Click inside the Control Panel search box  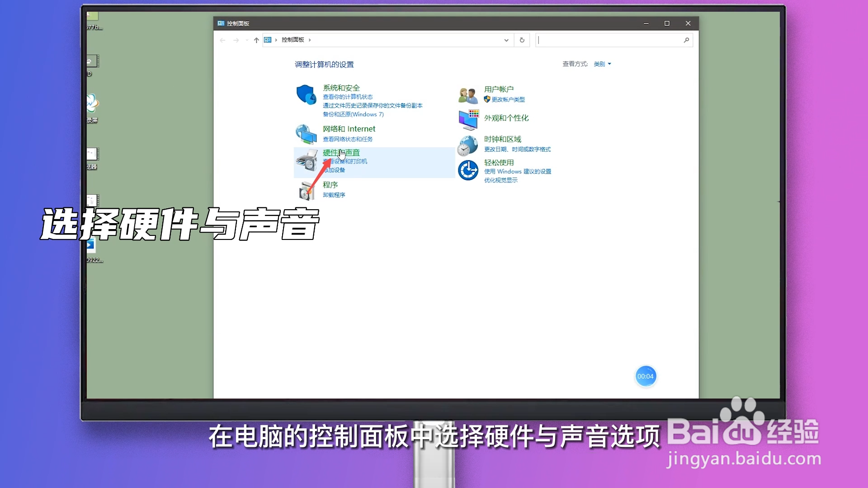[x=610, y=40]
